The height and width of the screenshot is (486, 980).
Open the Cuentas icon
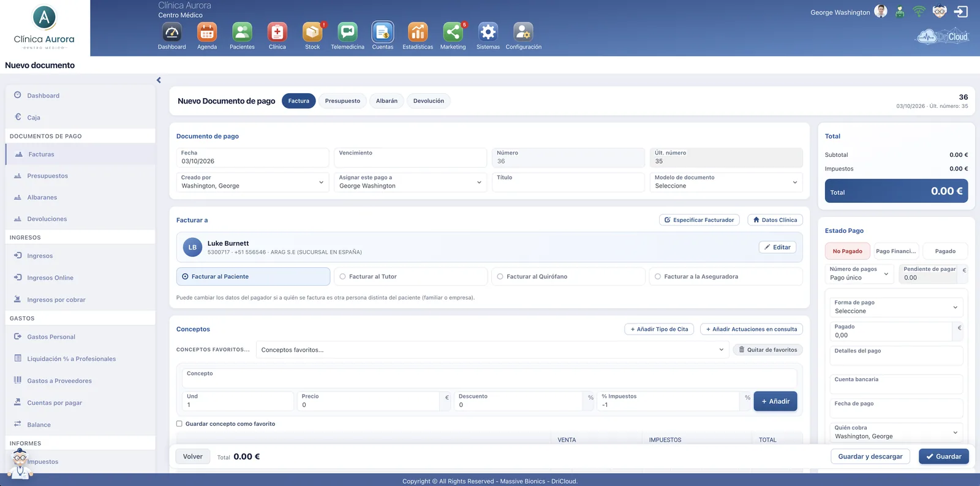383,32
